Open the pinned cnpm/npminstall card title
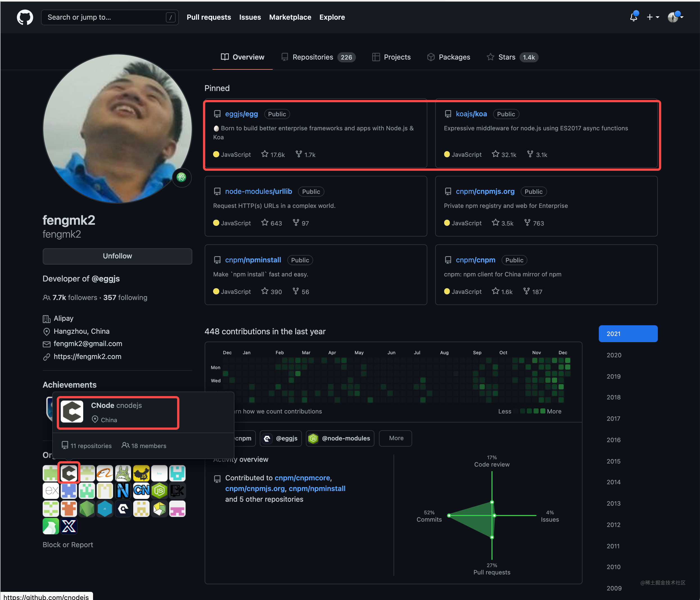This screenshot has height=600, width=700. (x=253, y=260)
